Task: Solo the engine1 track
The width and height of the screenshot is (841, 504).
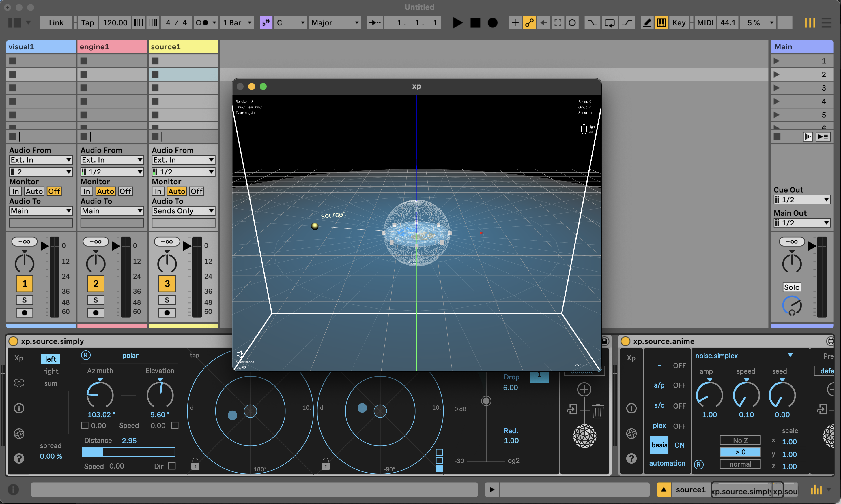Action: click(96, 300)
